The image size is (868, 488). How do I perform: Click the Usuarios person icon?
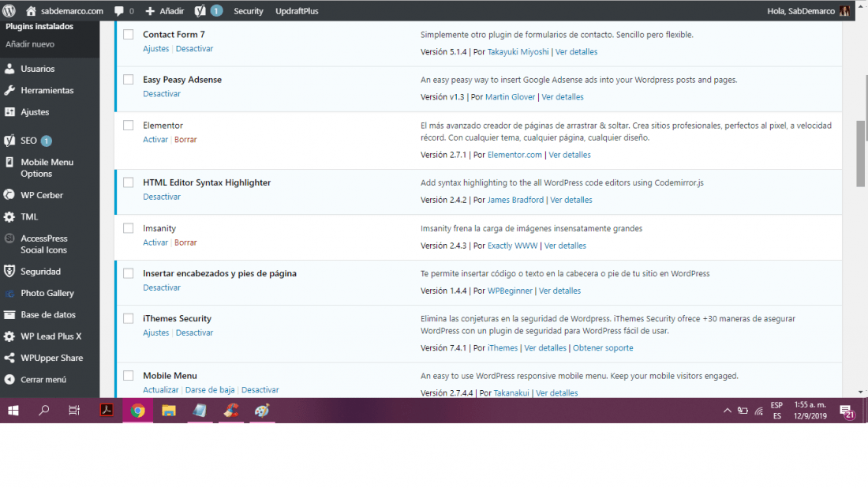point(9,69)
